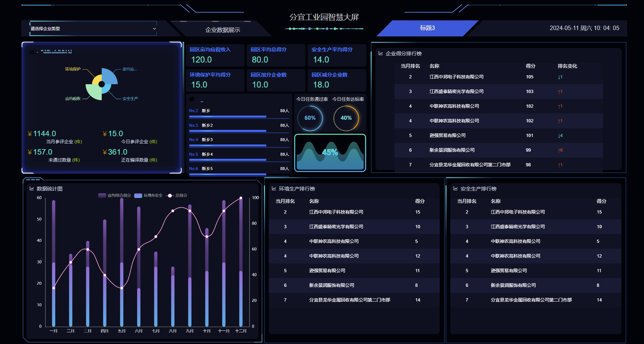Click the dropdown chevron in the enterprise type selector

click(x=154, y=29)
